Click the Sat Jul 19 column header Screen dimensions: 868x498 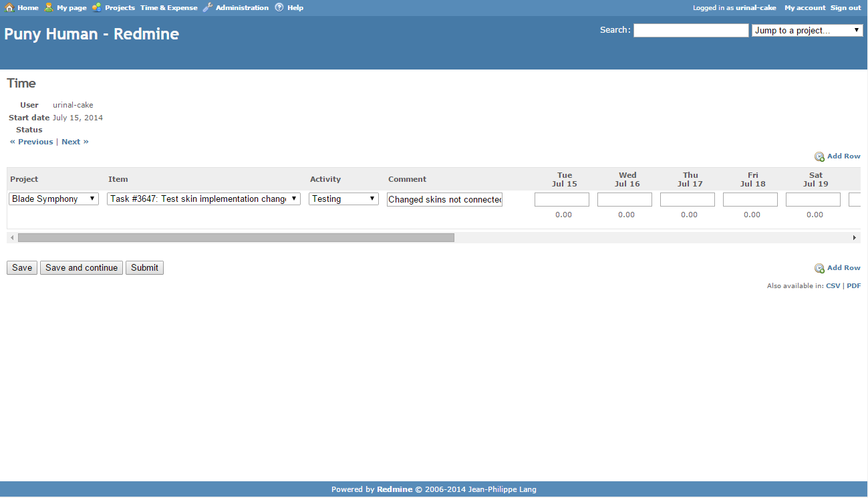pyautogui.click(x=816, y=179)
